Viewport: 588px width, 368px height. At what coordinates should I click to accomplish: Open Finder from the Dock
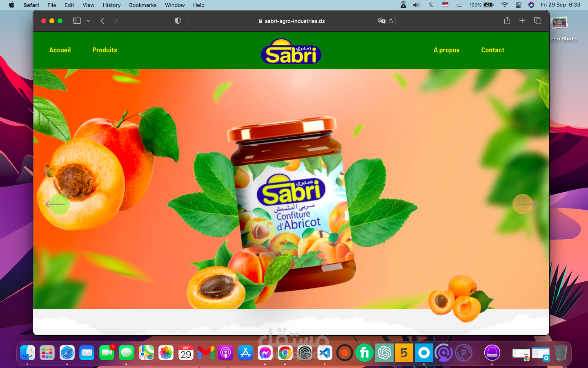[x=27, y=352]
